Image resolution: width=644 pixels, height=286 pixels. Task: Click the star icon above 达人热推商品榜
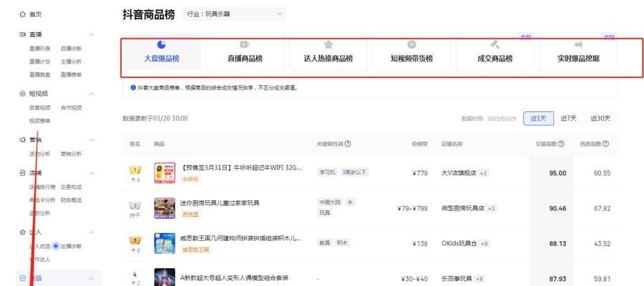[328, 44]
